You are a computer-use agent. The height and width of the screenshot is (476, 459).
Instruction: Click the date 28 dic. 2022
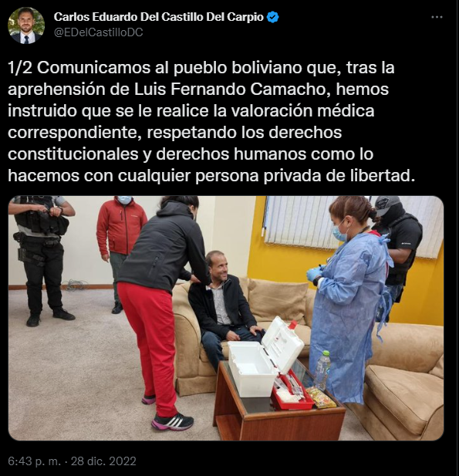click(103, 461)
